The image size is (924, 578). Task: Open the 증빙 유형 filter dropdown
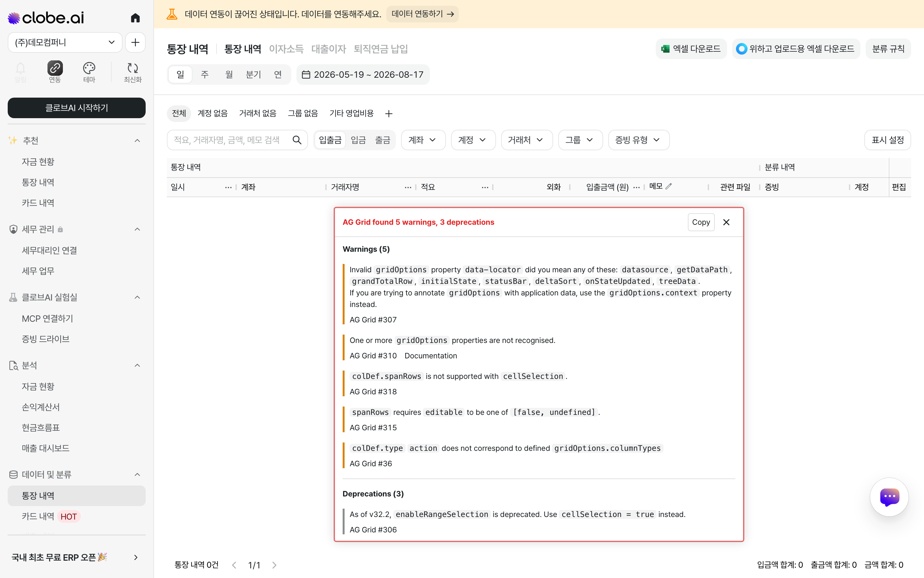(638, 140)
